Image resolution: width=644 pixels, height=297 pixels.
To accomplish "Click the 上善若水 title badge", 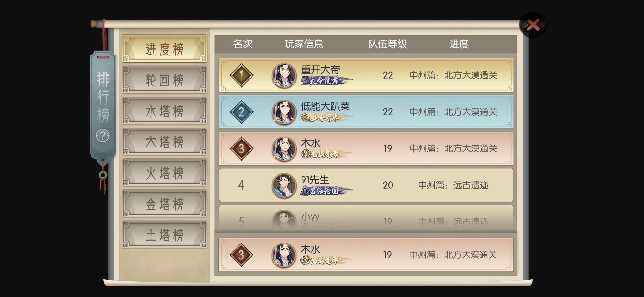I will pyautogui.click(x=326, y=117).
